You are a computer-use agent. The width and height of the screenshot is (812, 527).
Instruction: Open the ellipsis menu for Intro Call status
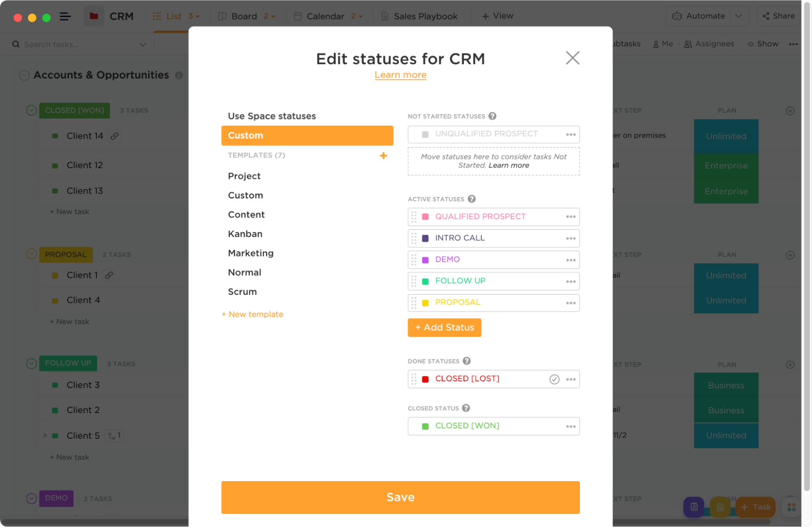571,238
